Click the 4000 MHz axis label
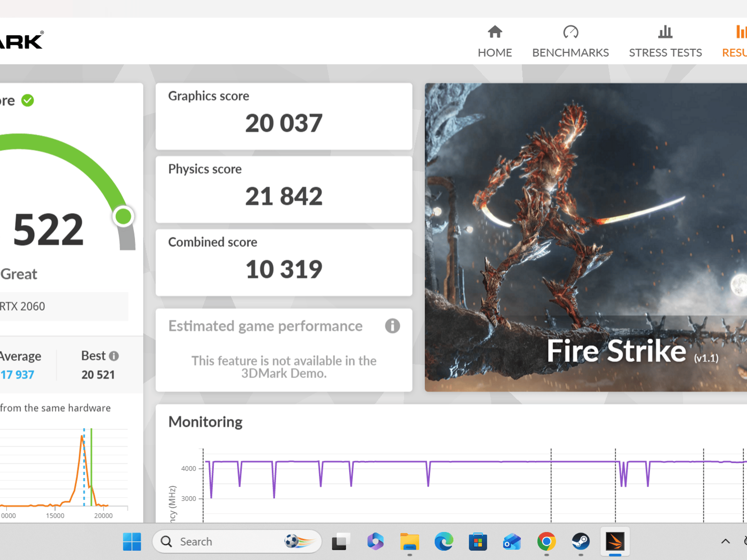The width and height of the screenshot is (747, 560). coord(189,468)
